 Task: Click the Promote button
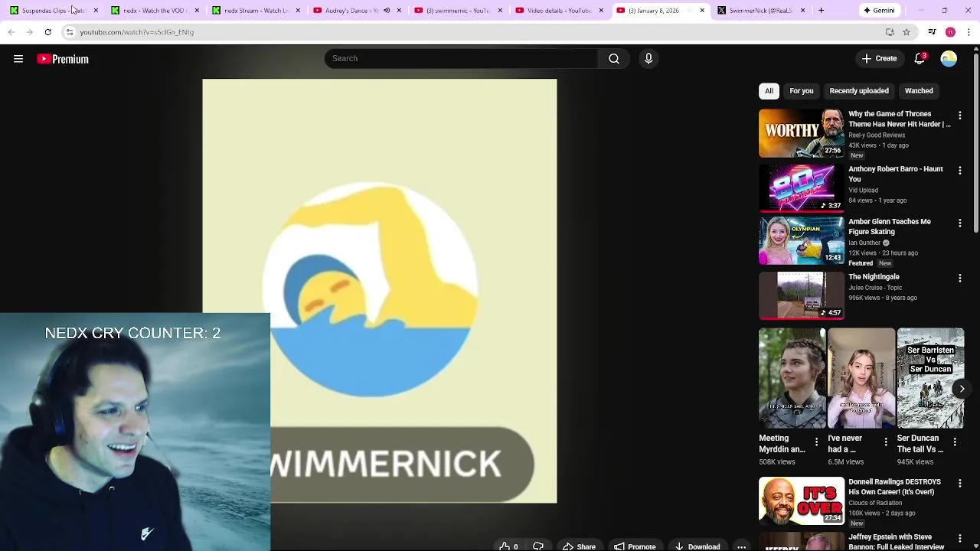[x=635, y=546]
